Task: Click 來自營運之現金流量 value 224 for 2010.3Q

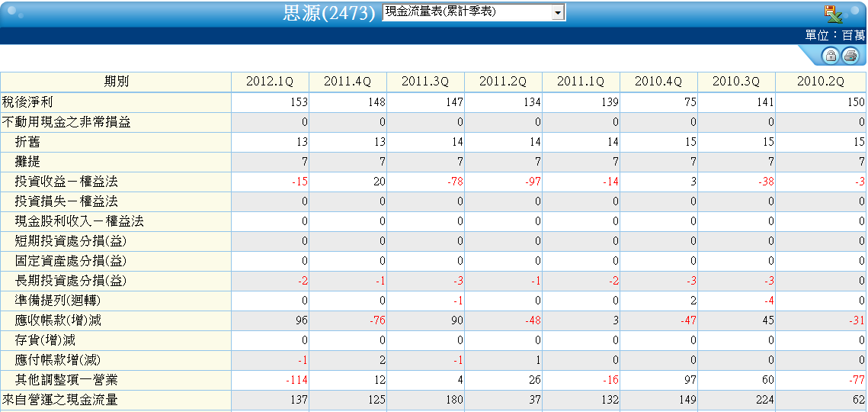Action: 765,401
